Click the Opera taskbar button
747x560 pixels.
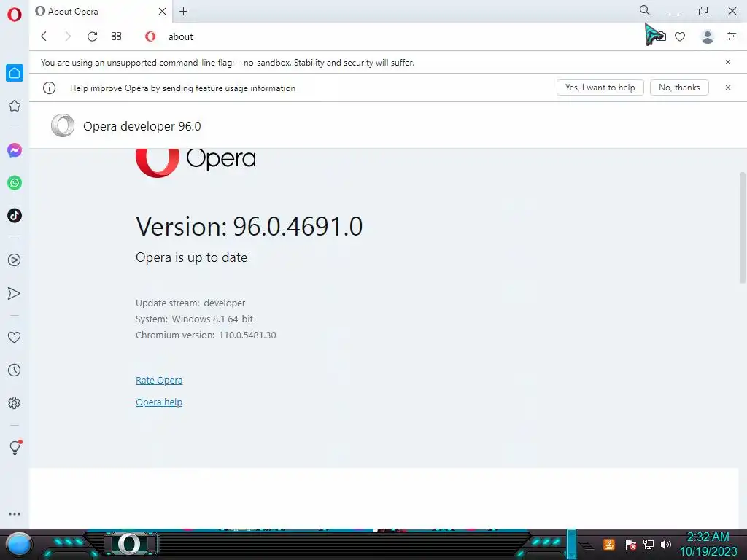(130, 544)
